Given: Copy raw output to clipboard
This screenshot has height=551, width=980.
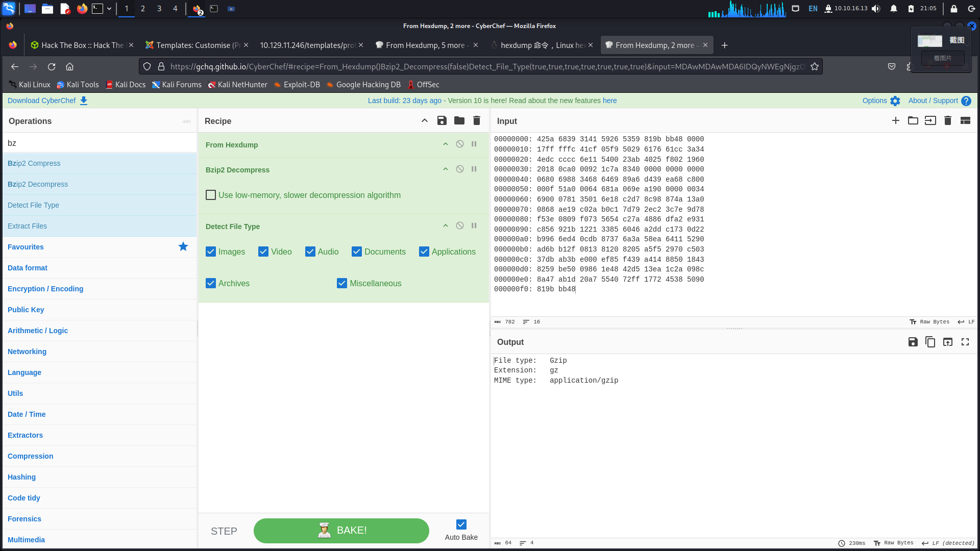Looking at the screenshot, I should [930, 342].
